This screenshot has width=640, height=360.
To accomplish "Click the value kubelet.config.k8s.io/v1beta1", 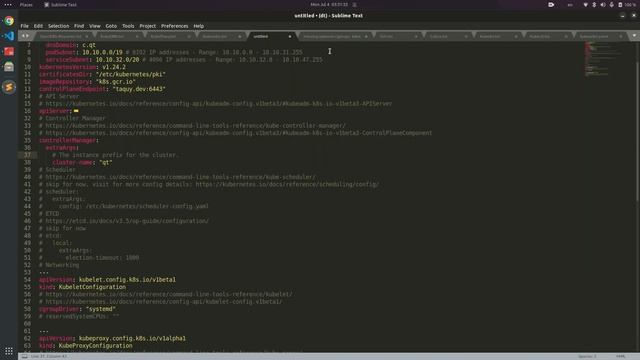I will coord(127,280).
